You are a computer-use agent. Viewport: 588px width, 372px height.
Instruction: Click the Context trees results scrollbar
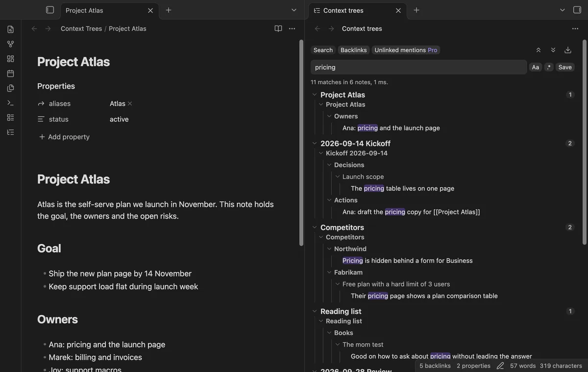coord(584,142)
